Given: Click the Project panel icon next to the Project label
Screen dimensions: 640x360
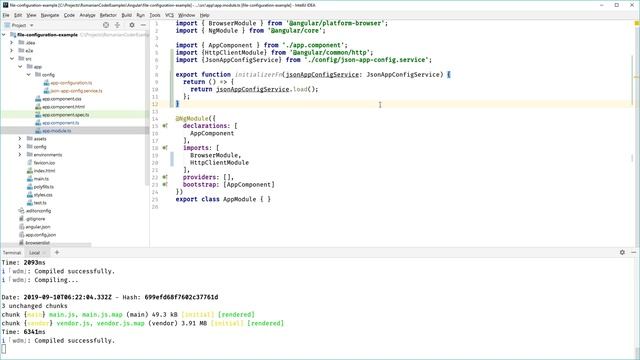Looking at the screenshot, I should [x=7, y=25].
